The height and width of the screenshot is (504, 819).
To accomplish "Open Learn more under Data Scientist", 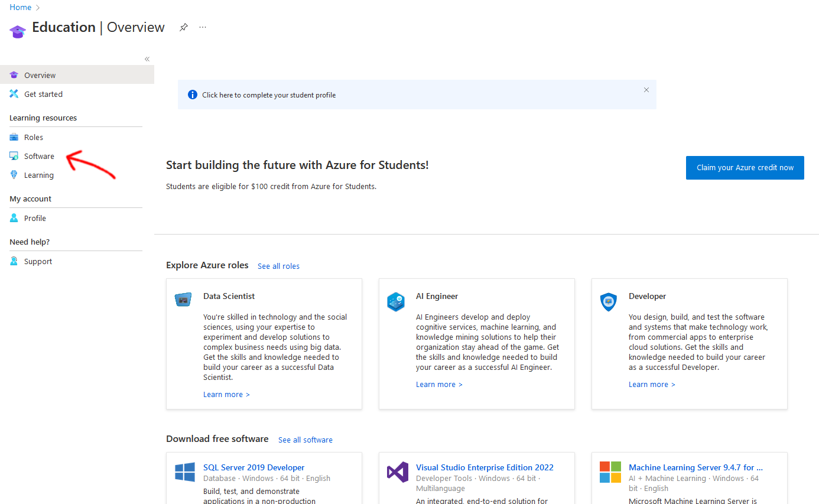I will click(x=226, y=394).
